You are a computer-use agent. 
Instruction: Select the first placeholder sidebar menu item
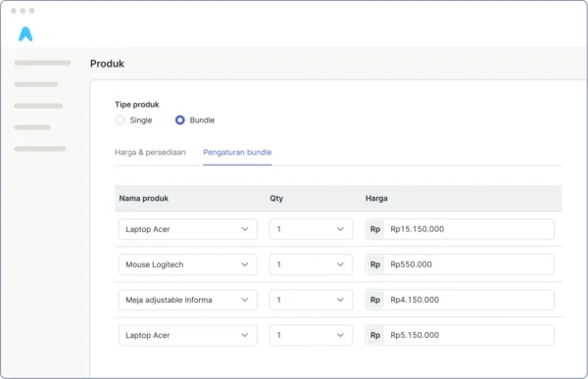click(x=42, y=63)
